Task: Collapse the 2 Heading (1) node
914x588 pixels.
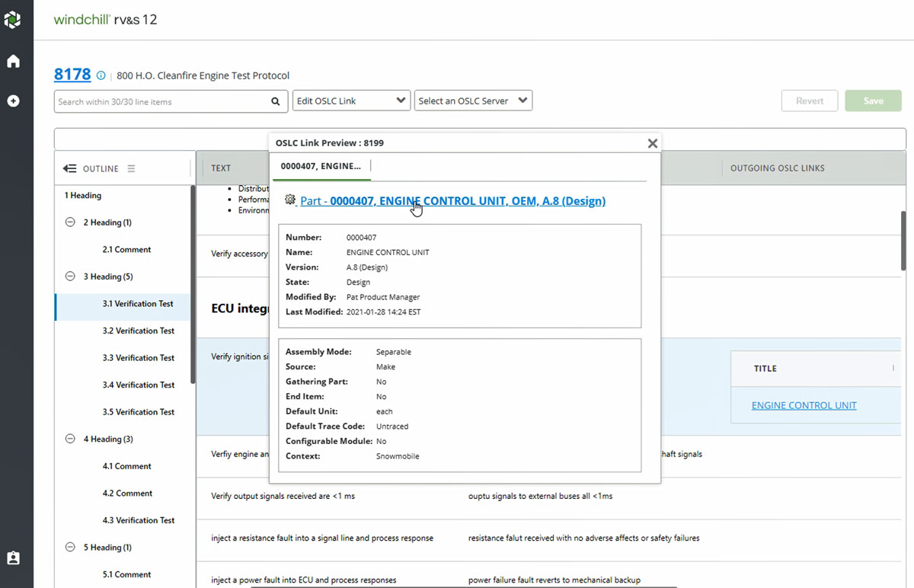Action: click(x=70, y=222)
